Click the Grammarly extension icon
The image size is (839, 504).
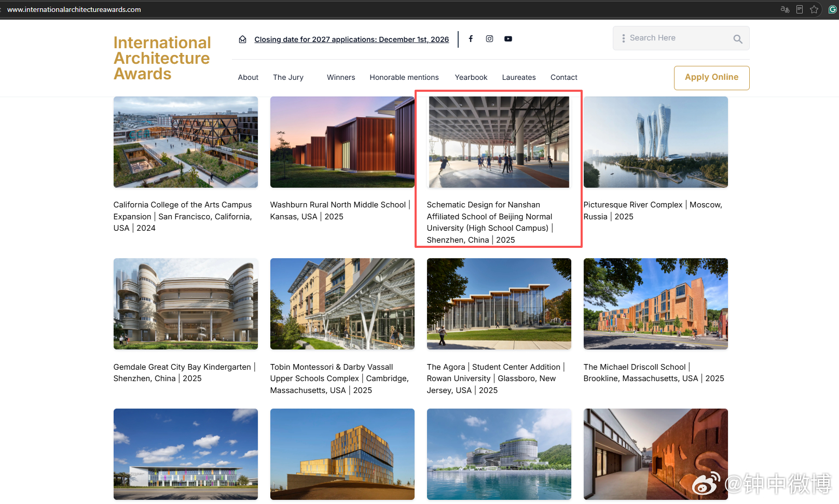833,9
